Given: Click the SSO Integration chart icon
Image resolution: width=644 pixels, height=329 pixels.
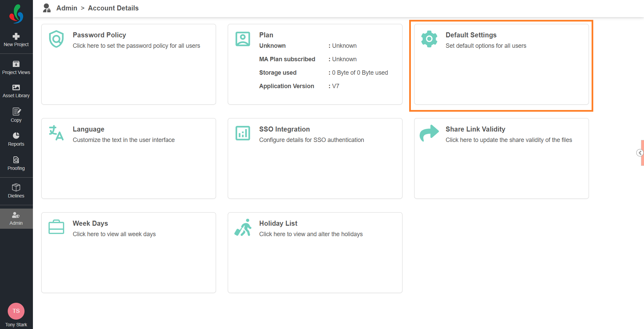Looking at the screenshot, I should pyautogui.click(x=243, y=133).
